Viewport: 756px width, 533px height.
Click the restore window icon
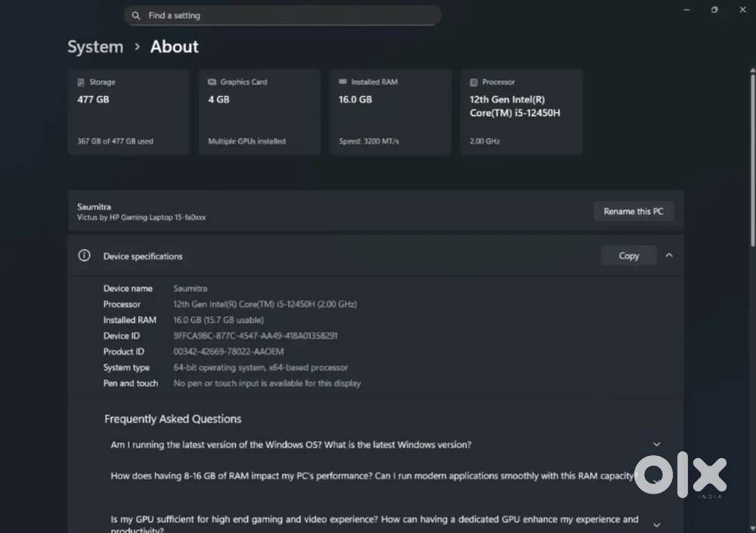click(714, 10)
